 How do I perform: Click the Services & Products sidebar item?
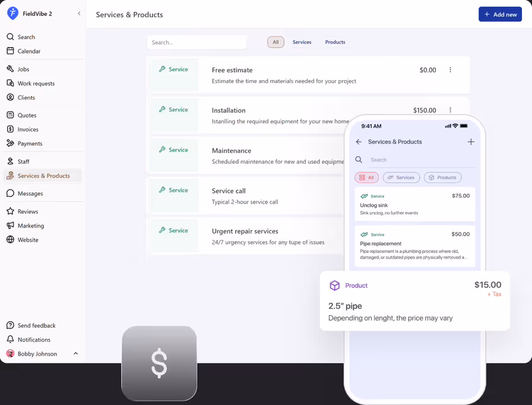click(43, 176)
